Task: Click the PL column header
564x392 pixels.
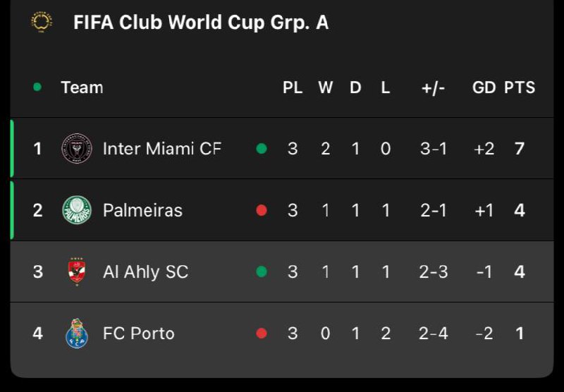Action: (293, 87)
